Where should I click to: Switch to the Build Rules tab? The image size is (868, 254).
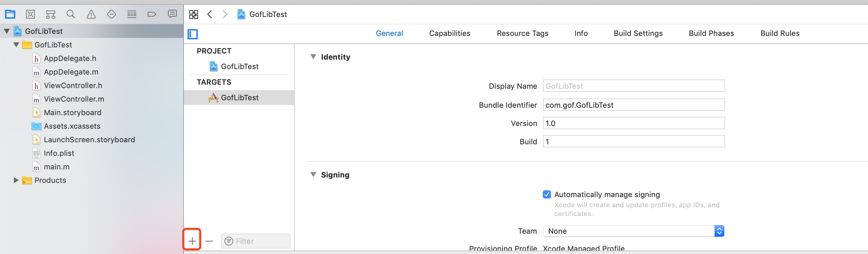tap(780, 33)
